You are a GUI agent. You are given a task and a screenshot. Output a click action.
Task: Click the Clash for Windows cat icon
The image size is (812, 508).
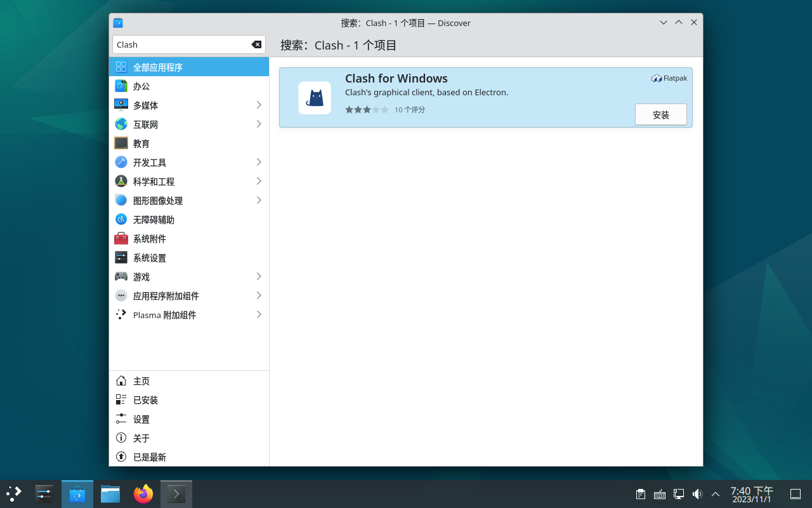point(315,98)
